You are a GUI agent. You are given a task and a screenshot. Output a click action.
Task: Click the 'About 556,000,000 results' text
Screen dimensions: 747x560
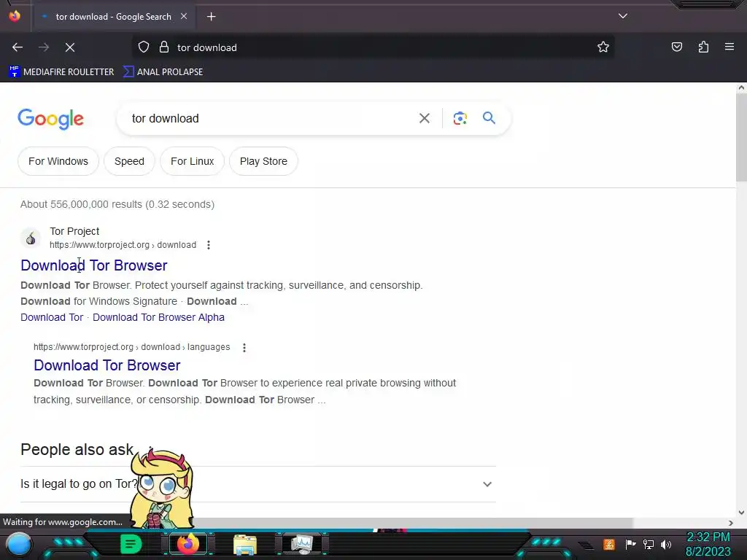(117, 204)
